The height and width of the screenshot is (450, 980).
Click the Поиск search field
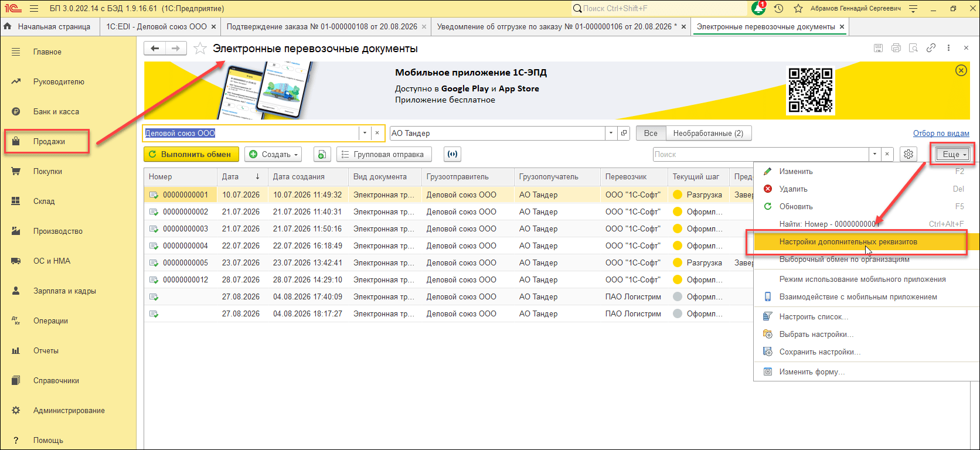click(761, 154)
